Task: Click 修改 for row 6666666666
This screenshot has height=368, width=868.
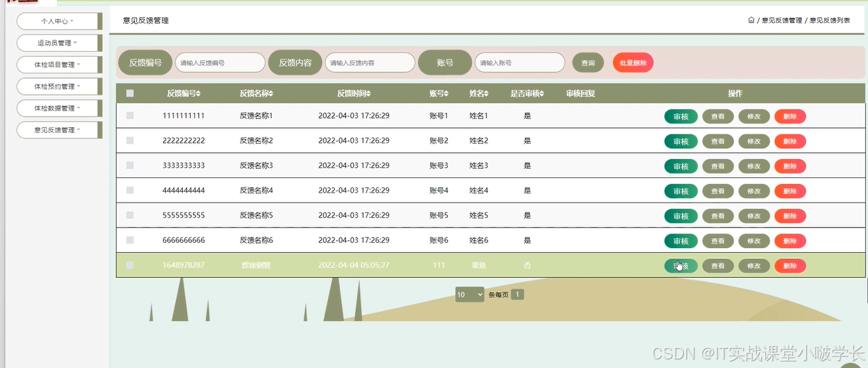Action: tap(754, 241)
